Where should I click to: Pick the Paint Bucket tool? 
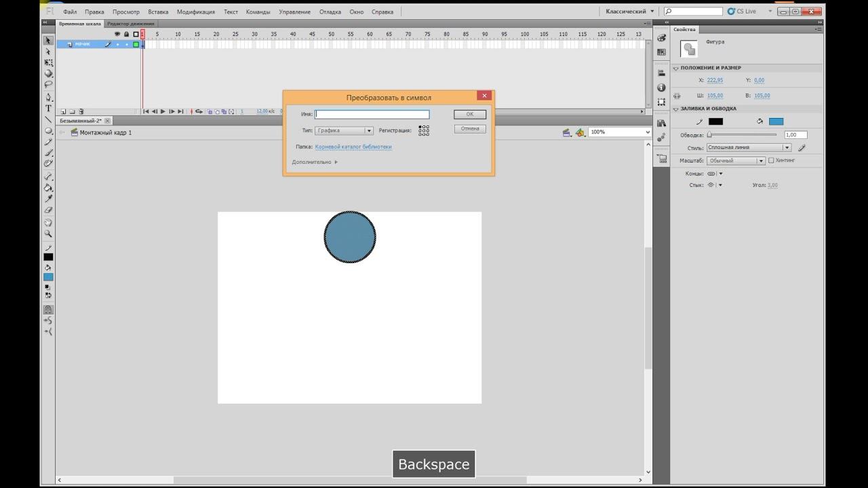(48, 188)
